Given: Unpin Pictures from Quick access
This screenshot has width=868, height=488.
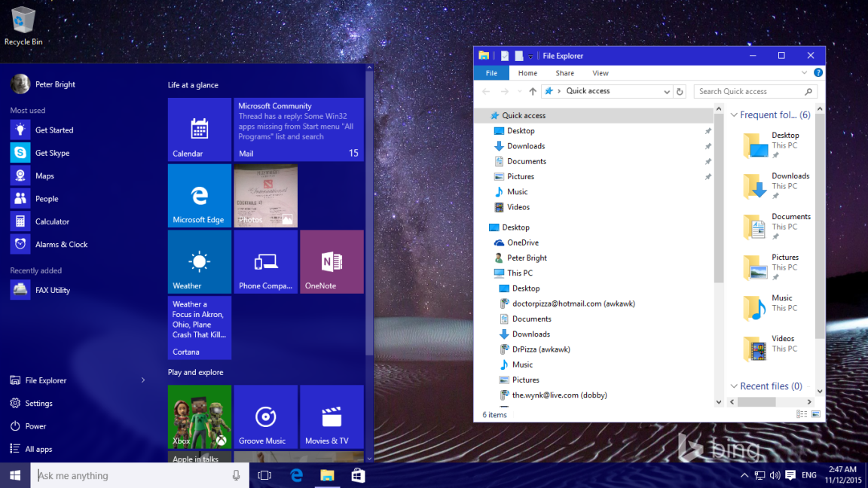Looking at the screenshot, I should pyautogui.click(x=708, y=176).
